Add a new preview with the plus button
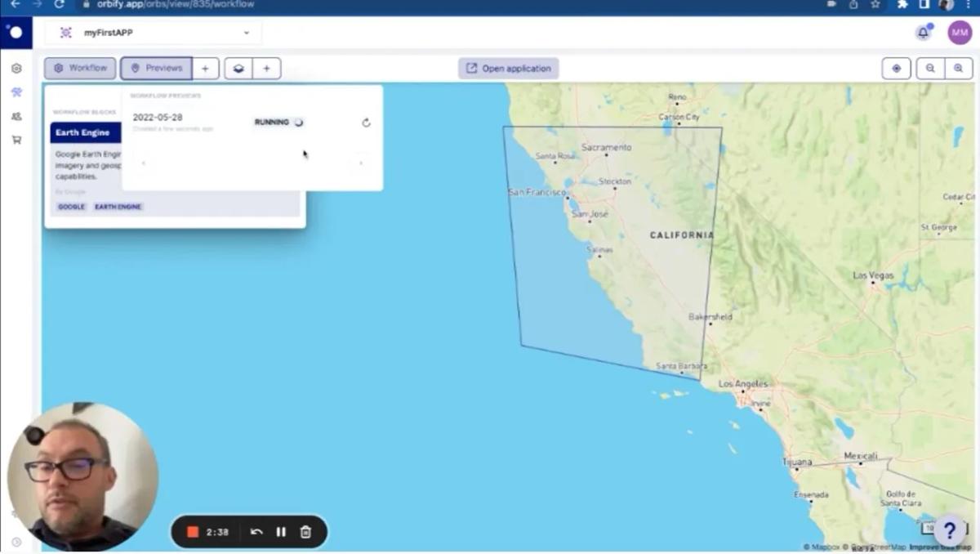Screen dimensions: 980x554 pos(205,69)
